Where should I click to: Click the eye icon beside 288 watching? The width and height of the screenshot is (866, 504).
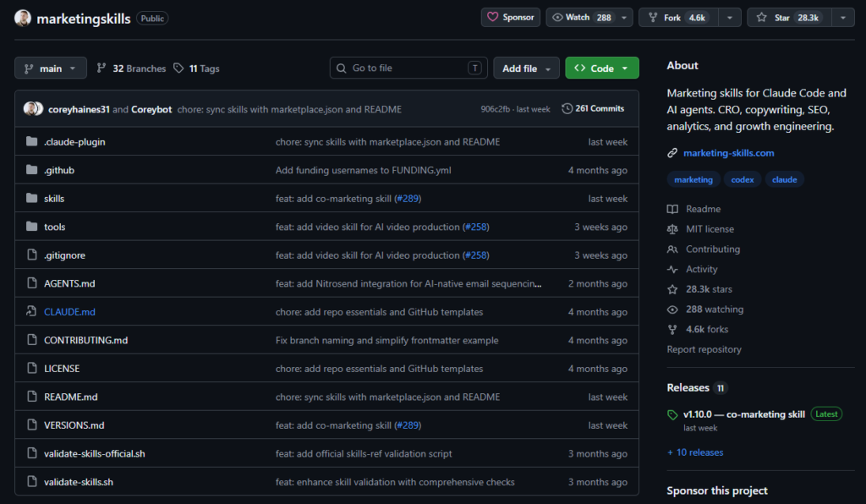pos(672,310)
